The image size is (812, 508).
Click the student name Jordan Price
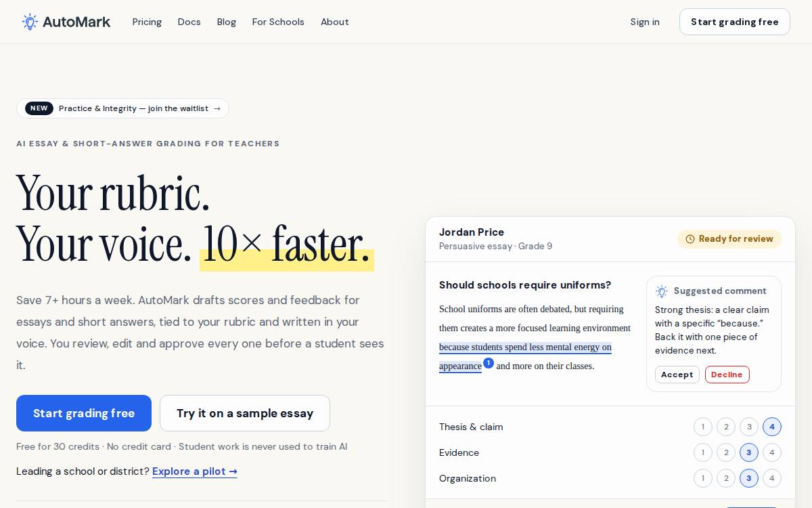coord(472,232)
